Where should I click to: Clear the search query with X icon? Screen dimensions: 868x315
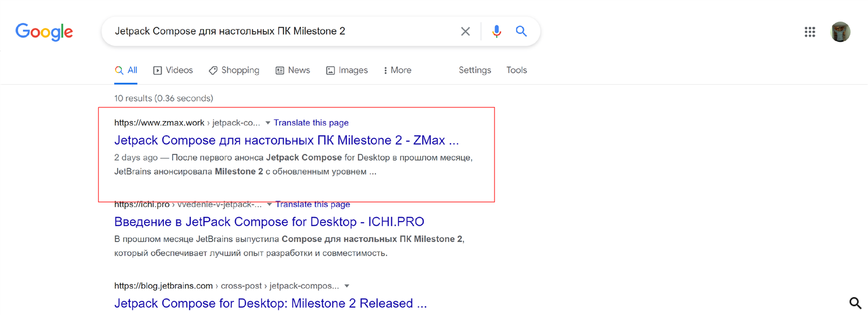(465, 32)
